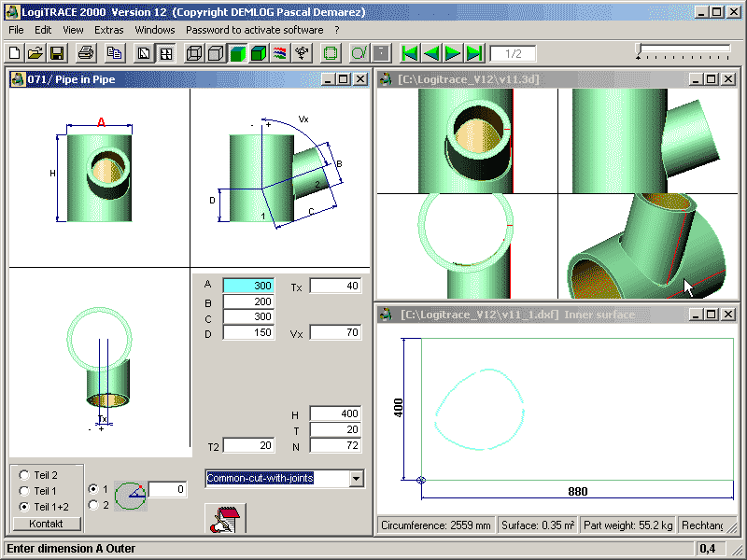Click the T2 field showing 20
This screenshot has height=560, width=747.
point(248,445)
